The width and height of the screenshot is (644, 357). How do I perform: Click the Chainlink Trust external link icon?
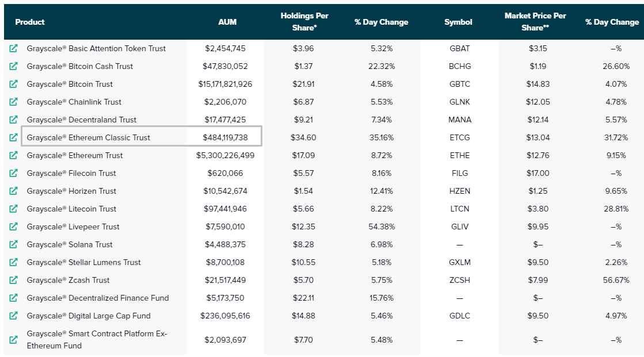[x=14, y=102]
